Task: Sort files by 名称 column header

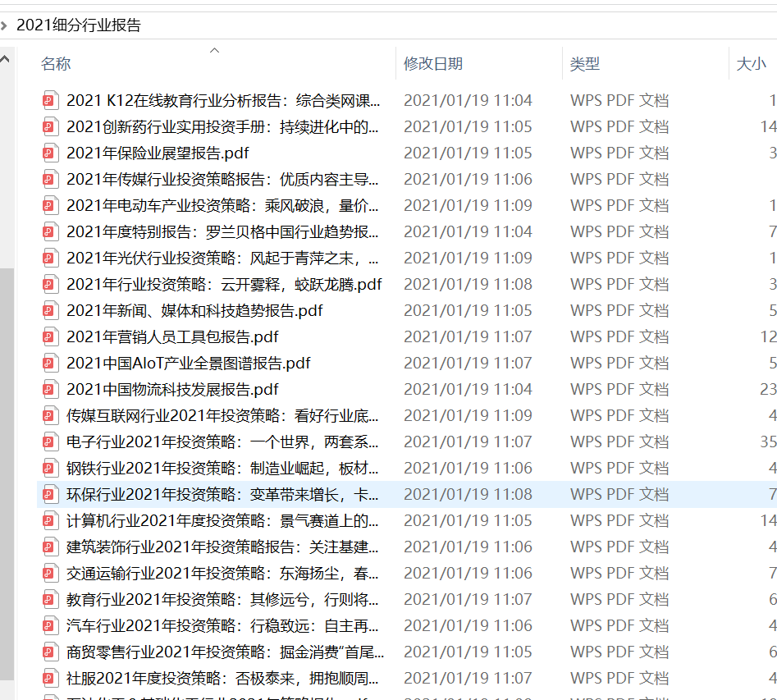Action: pyautogui.click(x=56, y=64)
